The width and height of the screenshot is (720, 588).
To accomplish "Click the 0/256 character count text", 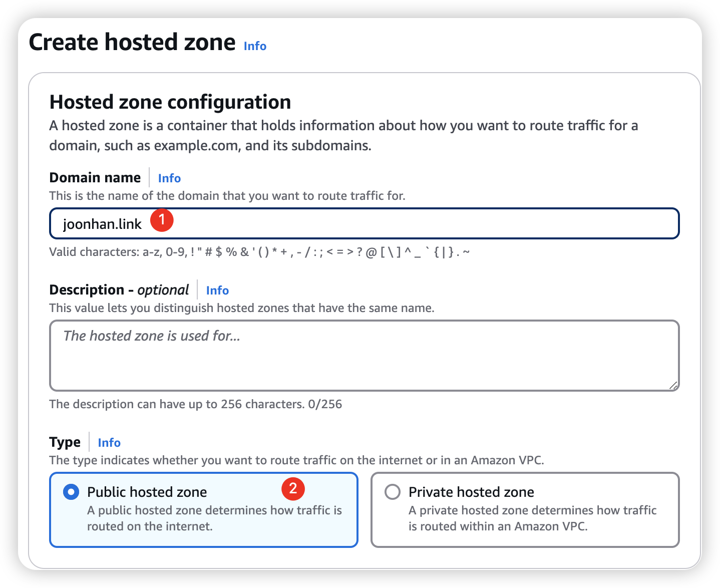I will [325, 404].
